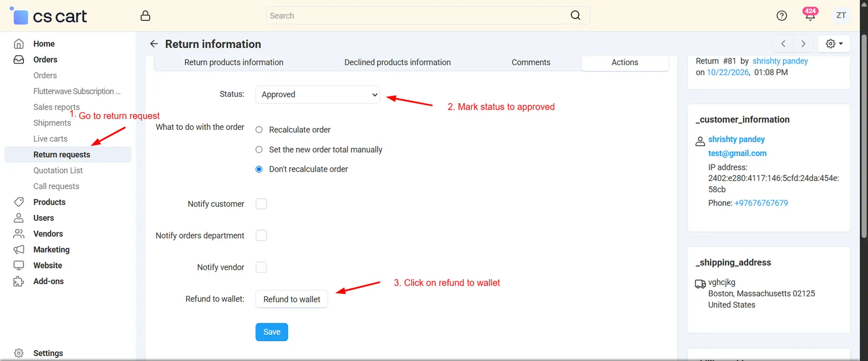Image resolution: width=868 pixels, height=361 pixels.
Task: Open Settings label in sidebar
Action: (x=48, y=353)
